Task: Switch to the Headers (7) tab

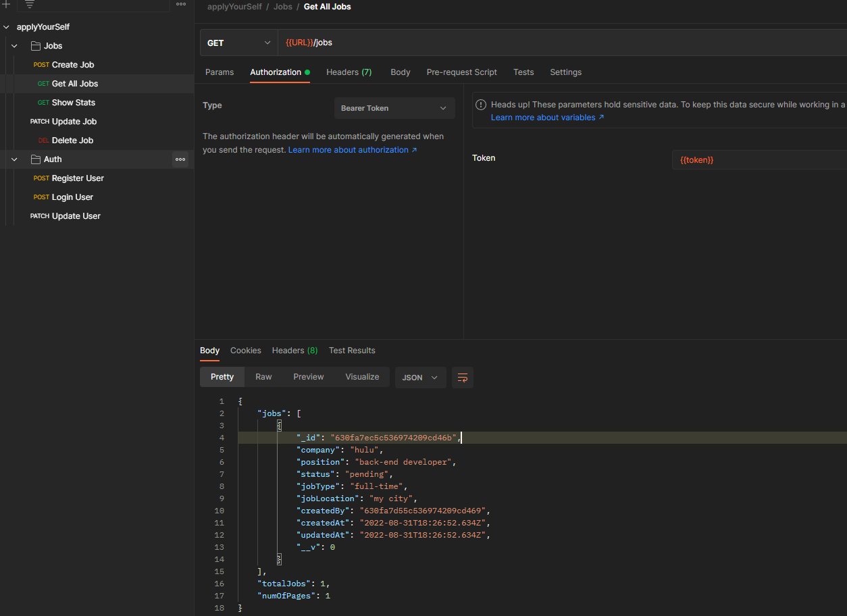Action: pos(349,72)
